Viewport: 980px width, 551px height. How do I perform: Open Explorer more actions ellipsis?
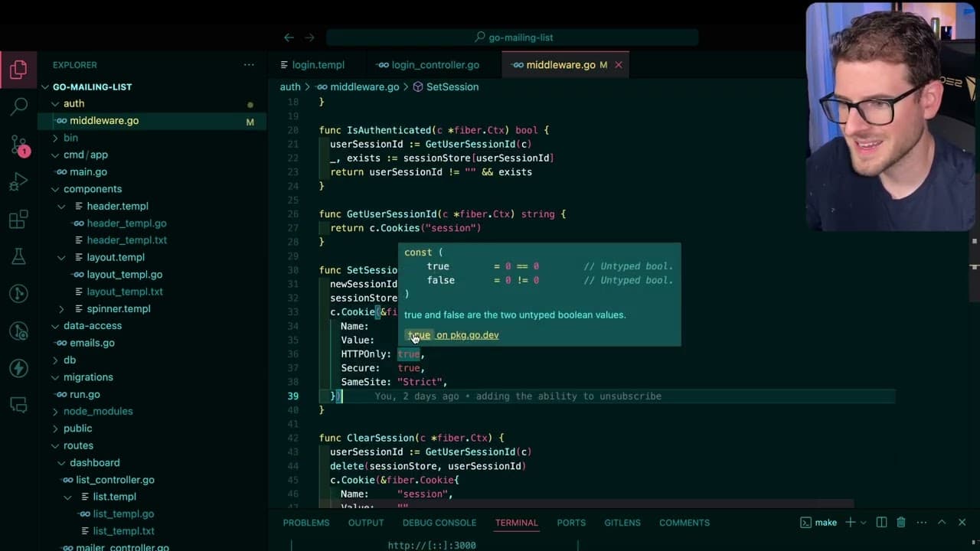pyautogui.click(x=249, y=65)
